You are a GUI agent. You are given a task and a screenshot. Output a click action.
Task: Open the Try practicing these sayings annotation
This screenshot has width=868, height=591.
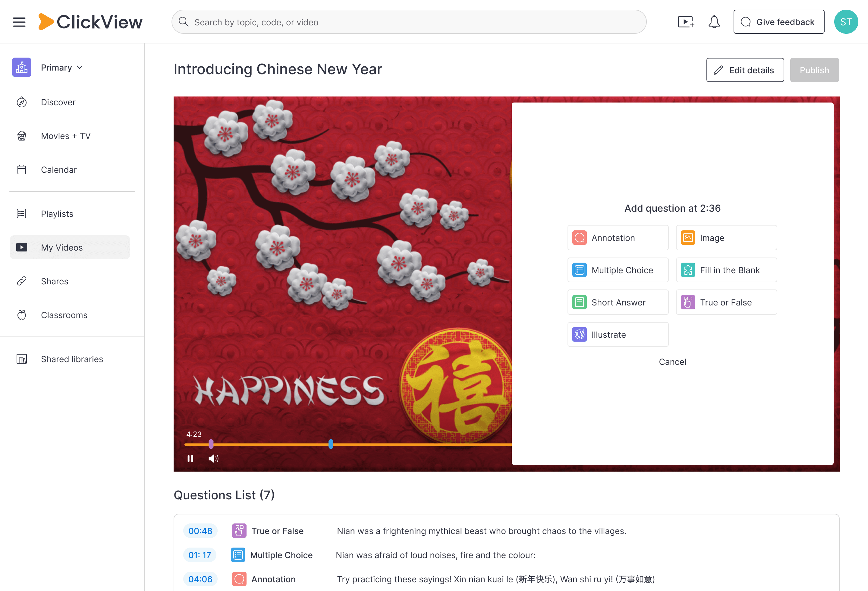coord(496,580)
